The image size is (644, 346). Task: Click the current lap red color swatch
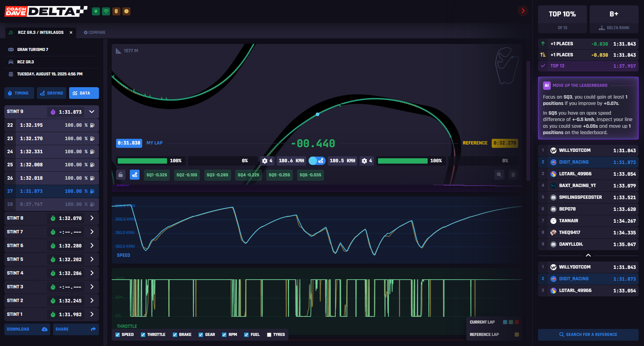(517, 322)
